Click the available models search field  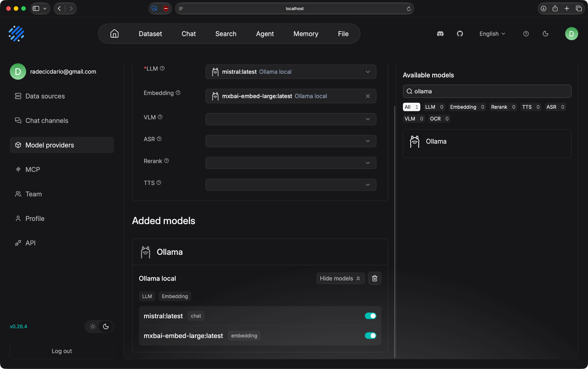[x=487, y=91]
